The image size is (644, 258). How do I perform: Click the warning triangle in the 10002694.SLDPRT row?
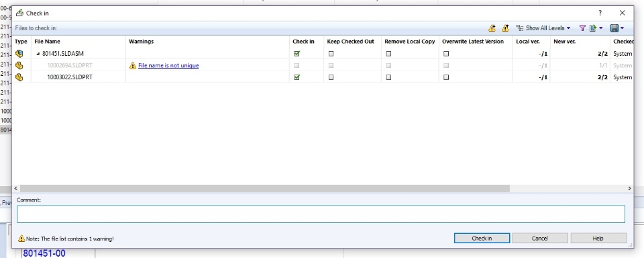click(133, 65)
